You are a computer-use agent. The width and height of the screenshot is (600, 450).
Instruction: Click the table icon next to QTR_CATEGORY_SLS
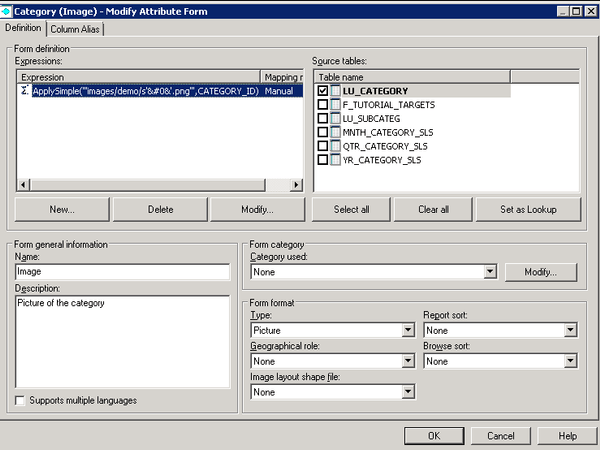[336, 146]
